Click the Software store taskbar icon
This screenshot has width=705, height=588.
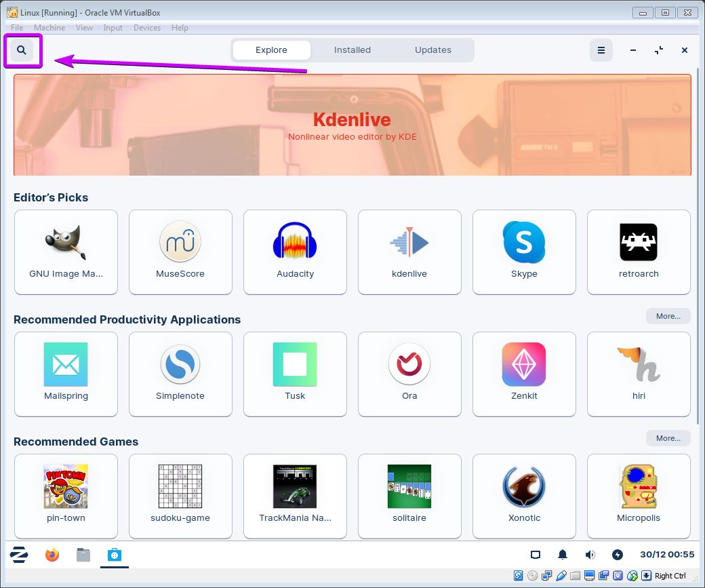point(115,555)
